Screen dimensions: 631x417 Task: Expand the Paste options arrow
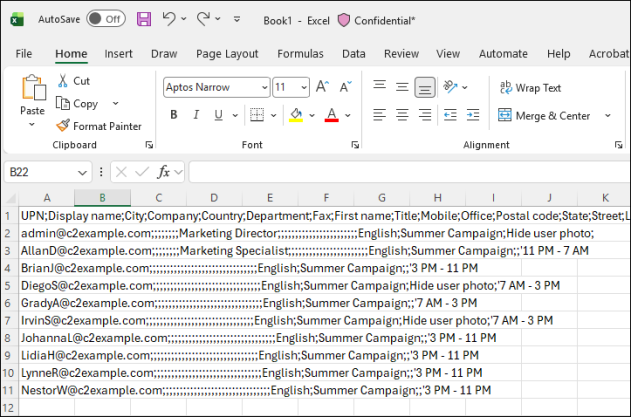coord(32,125)
